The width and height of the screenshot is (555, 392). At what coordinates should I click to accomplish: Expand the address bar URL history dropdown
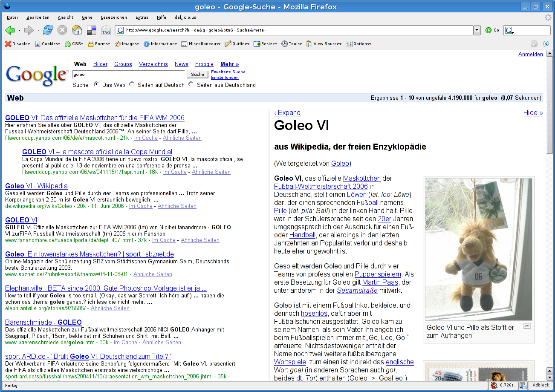pos(477,30)
